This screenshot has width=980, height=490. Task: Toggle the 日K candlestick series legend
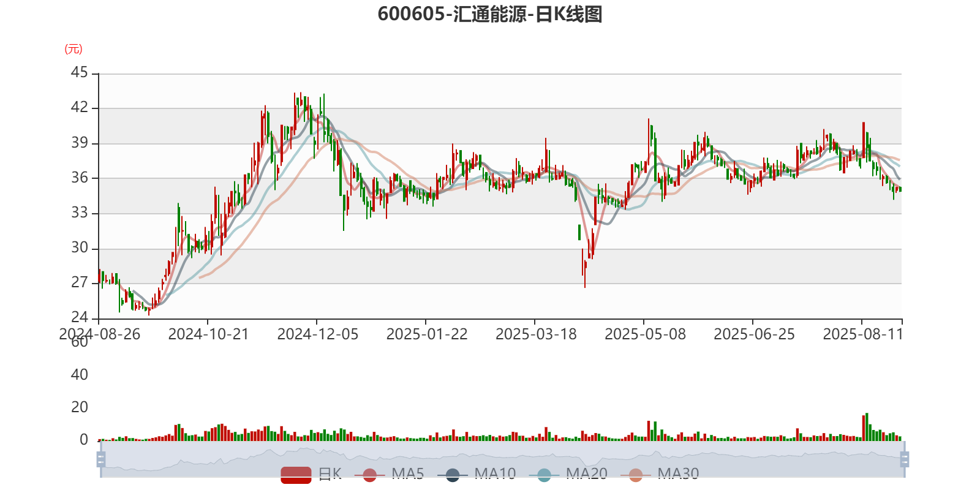click(x=311, y=475)
